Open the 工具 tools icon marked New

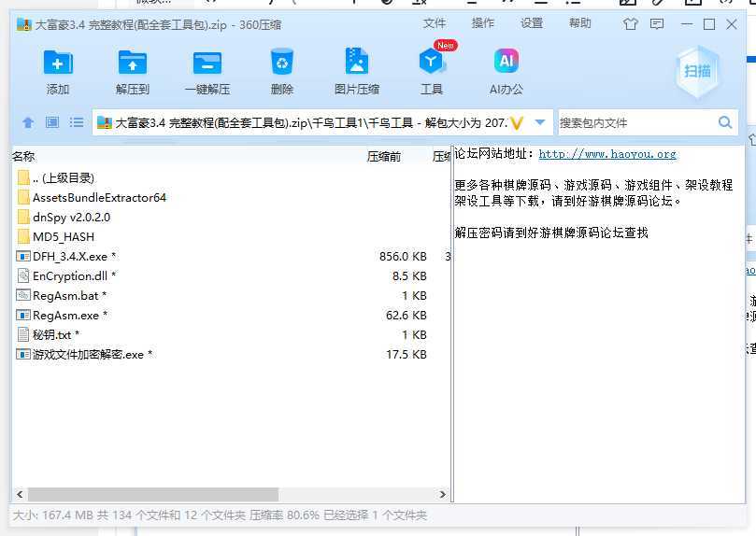coord(432,62)
